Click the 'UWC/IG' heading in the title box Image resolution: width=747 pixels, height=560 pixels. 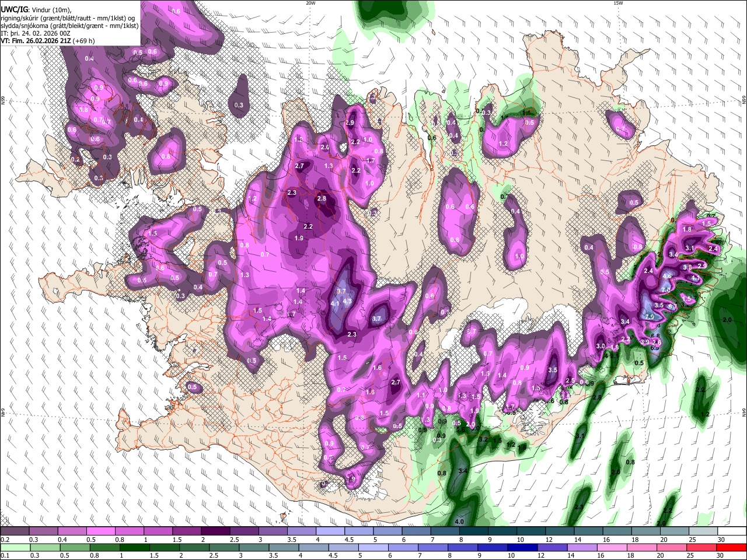[x=14, y=10]
